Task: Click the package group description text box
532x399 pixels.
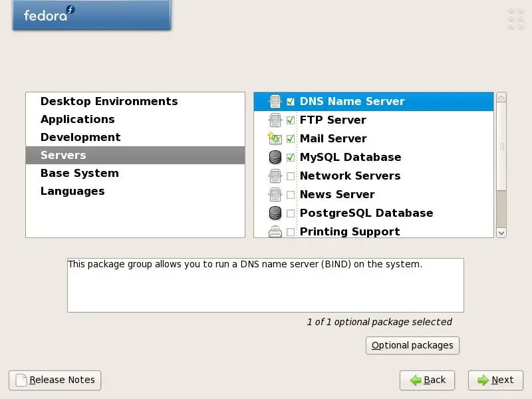Action: coord(265,285)
